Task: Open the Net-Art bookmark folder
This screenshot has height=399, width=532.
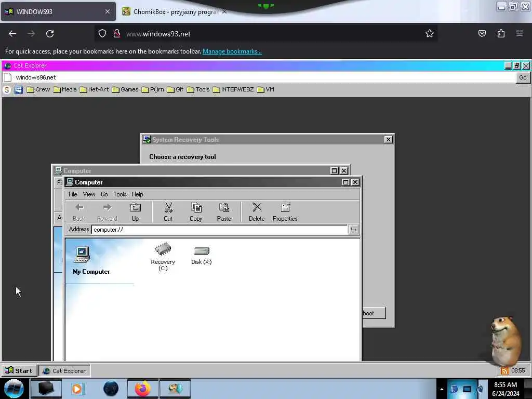Action: click(95, 89)
